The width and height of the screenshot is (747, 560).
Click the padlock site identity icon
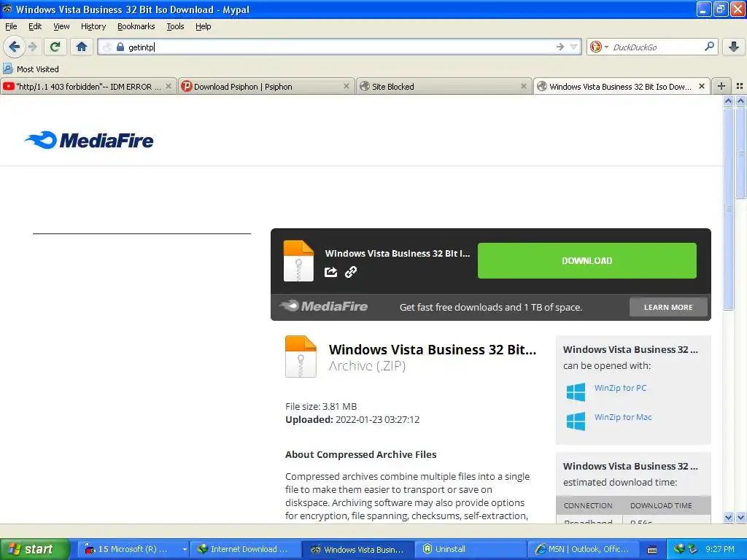pos(120,47)
